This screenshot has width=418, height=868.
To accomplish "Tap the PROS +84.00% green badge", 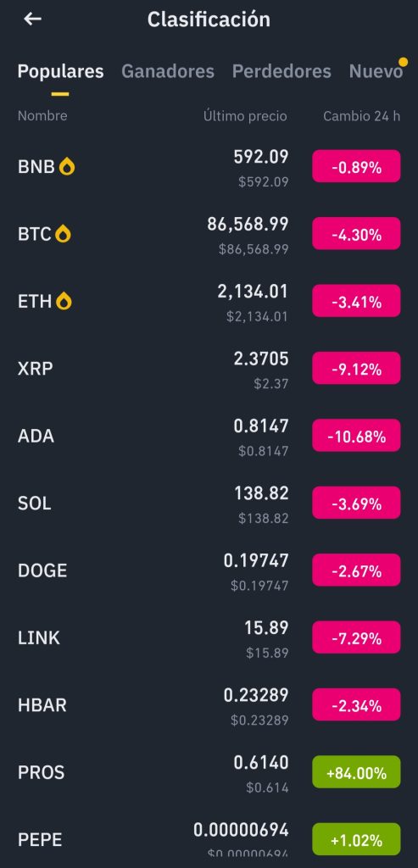I will tap(356, 771).
